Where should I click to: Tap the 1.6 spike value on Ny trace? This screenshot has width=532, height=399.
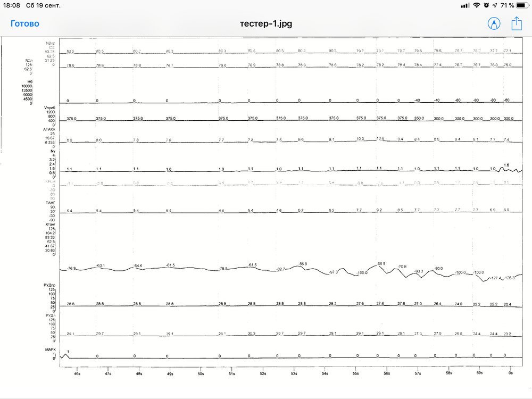506,165
